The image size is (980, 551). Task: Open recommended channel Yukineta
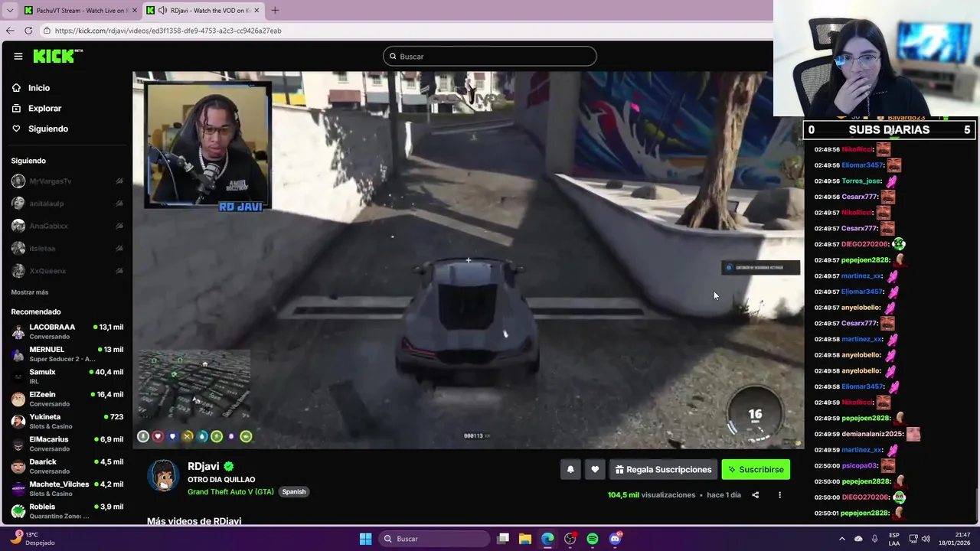(67, 421)
